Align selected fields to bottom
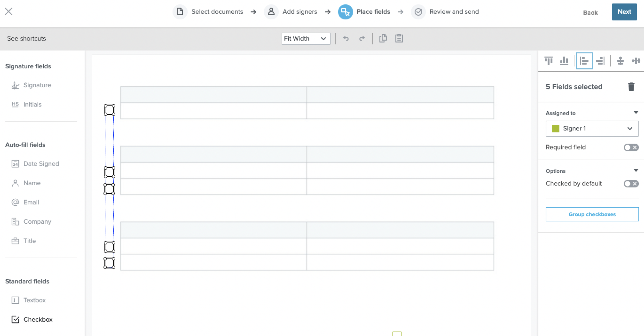 point(564,61)
